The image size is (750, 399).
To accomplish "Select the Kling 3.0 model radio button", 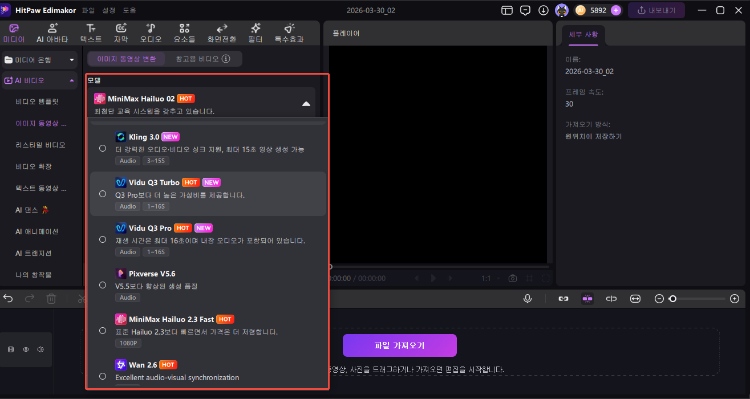I will [x=102, y=148].
